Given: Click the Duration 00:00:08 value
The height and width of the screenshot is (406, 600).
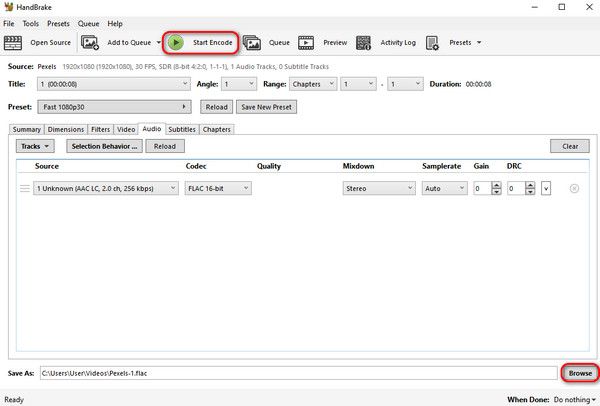Looking at the screenshot, I should point(478,84).
